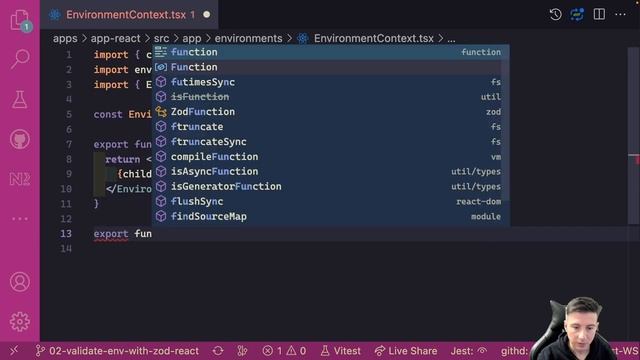640x360 pixels.
Task: Open the Explorer view in activity bar
Action: click(20, 20)
